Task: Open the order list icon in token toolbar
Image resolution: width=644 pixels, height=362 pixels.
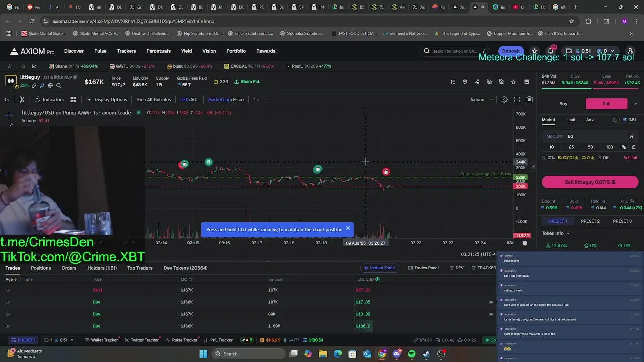Action: click(453, 82)
